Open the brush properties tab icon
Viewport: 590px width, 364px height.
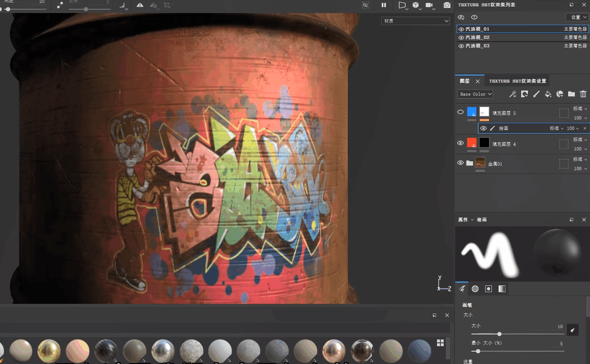pos(462,288)
